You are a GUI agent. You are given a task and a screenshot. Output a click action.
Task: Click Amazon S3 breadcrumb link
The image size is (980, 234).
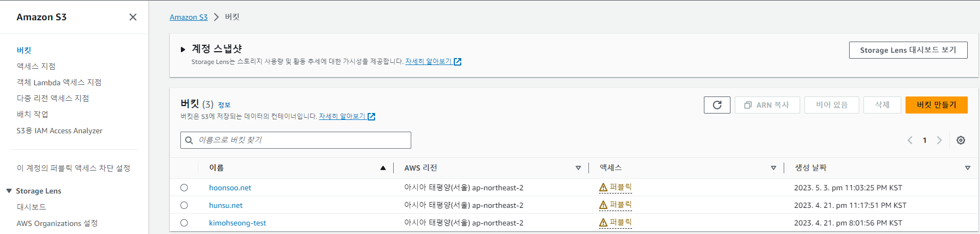[x=189, y=17]
